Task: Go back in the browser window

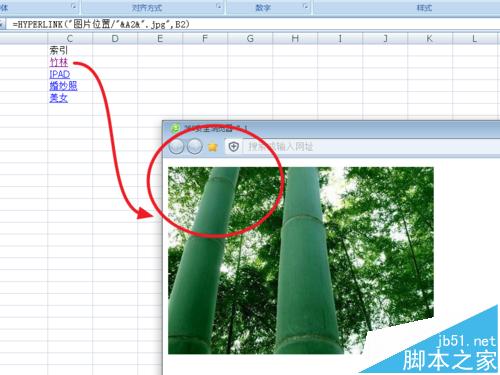Action: 176,146
